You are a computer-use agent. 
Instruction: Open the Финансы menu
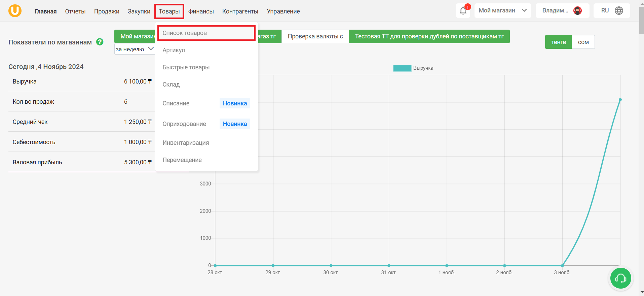[x=201, y=11]
